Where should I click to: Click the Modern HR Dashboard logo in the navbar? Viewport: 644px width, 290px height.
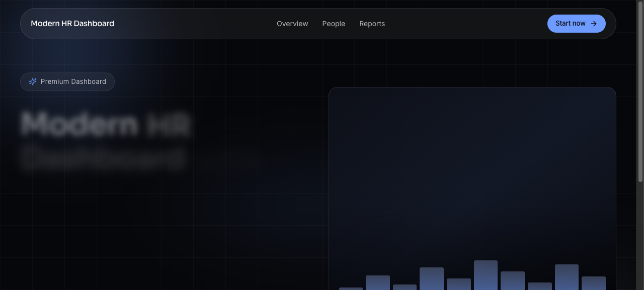point(72,24)
